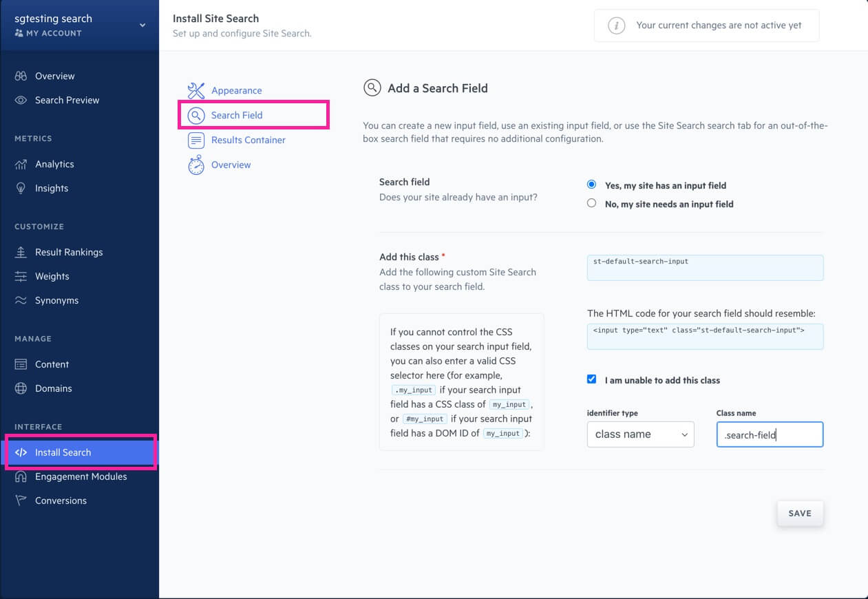
Task: Click the info icon in the changes banner
Action: (615, 25)
